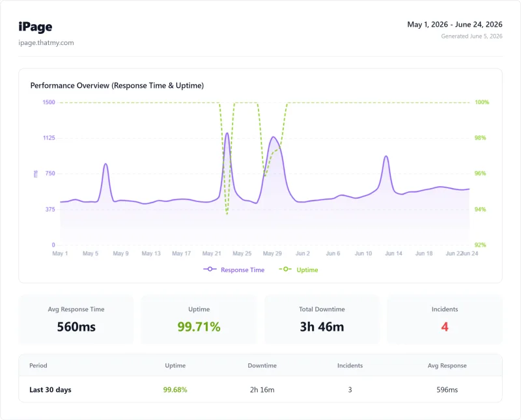
Task: Click the 96% uptime axis label
Action: (480, 173)
